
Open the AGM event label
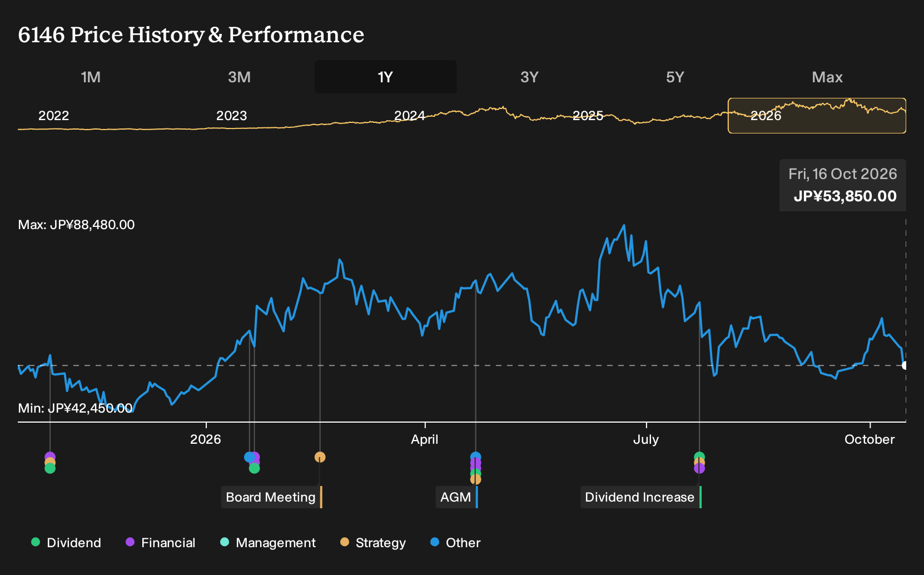click(456, 497)
